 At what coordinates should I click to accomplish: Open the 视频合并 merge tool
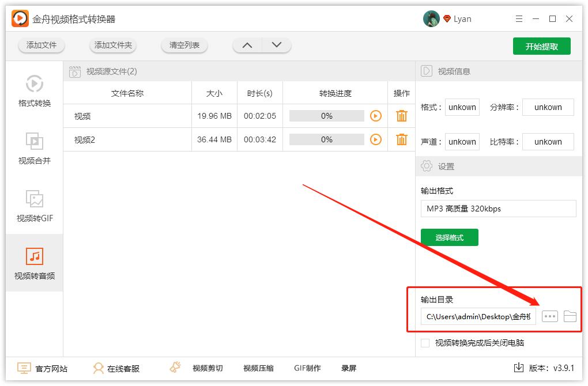pyautogui.click(x=34, y=149)
